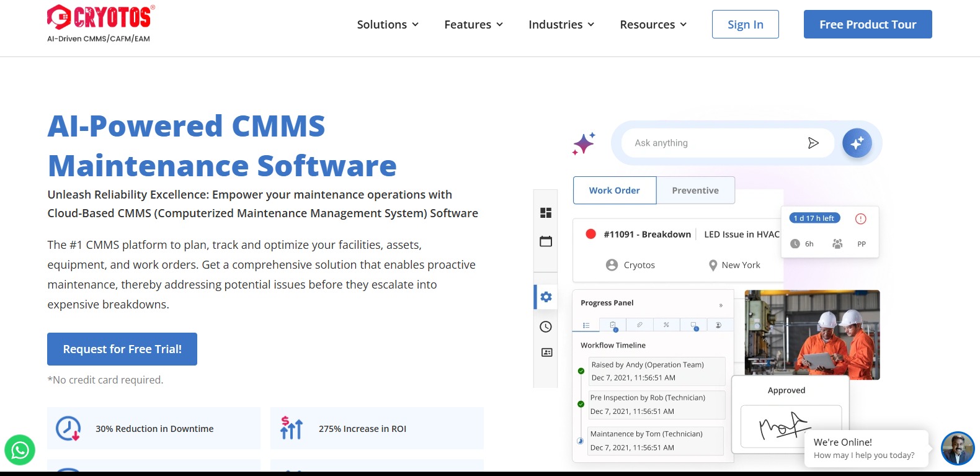Expand Progress Panel with double chevron

721,305
